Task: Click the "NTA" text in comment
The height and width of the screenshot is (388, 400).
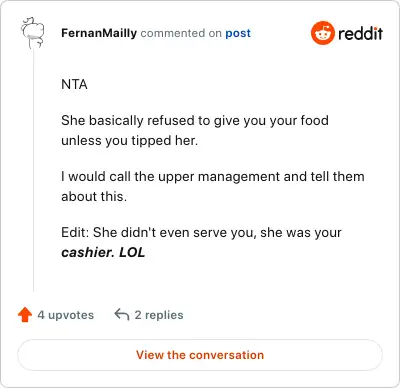Action: click(x=74, y=84)
